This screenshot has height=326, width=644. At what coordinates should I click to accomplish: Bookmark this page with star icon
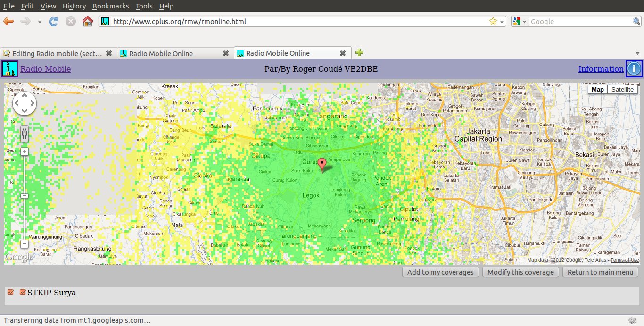point(493,21)
